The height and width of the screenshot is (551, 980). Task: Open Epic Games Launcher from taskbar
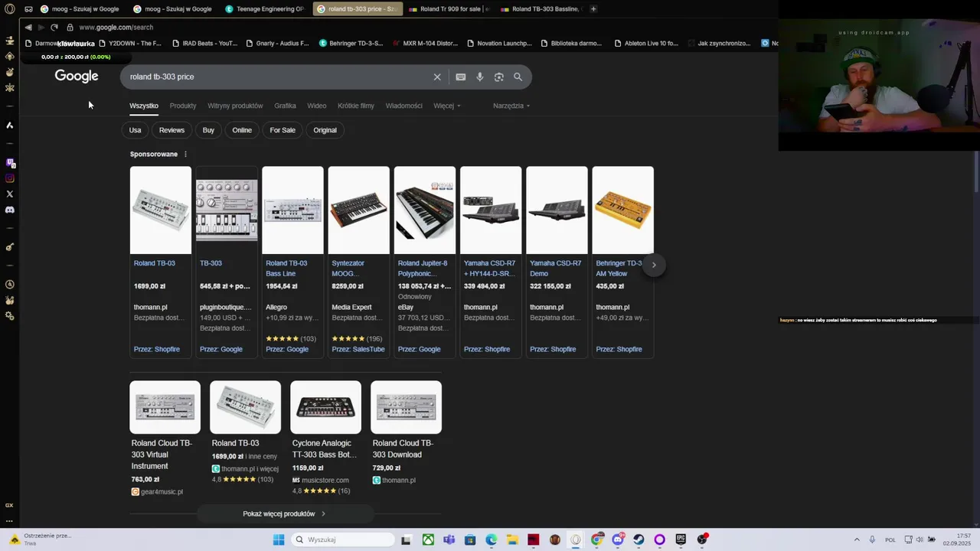681,540
